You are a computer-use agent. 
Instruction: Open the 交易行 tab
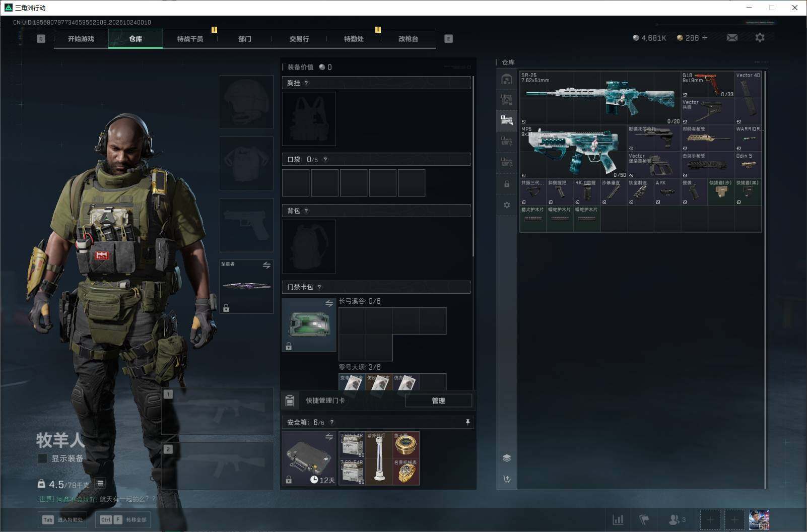click(299, 39)
